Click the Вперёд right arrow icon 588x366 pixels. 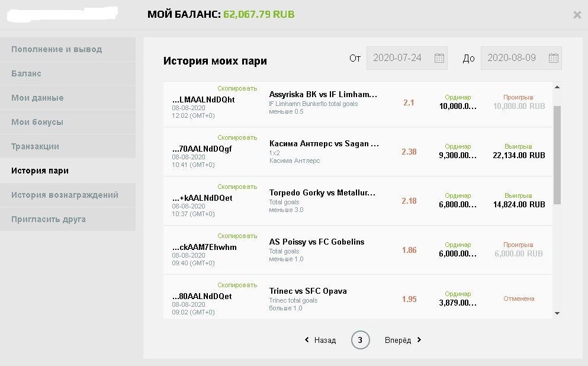[x=419, y=340]
